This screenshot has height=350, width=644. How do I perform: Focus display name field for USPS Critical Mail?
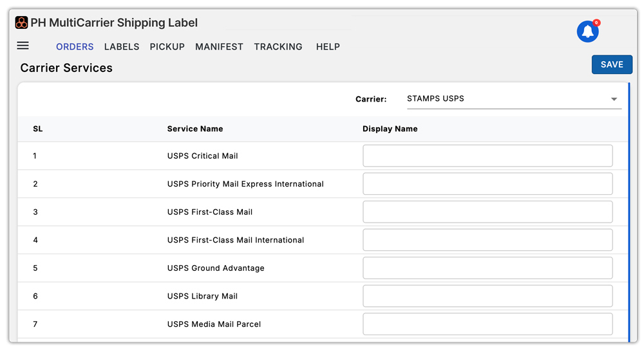488,156
